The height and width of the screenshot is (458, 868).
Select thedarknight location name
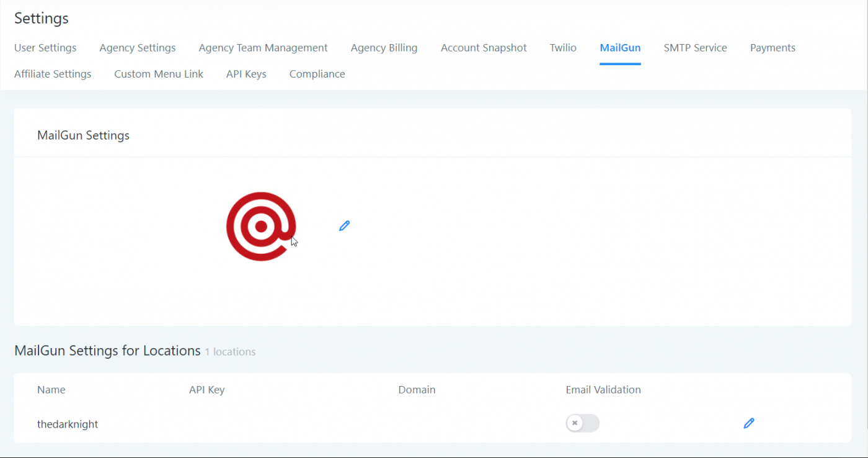[68, 424]
